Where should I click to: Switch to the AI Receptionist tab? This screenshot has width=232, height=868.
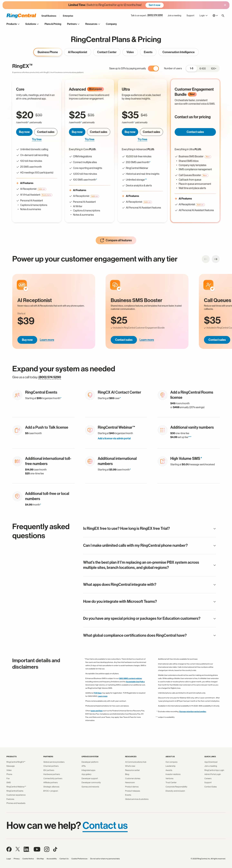[x=77, y=52]
